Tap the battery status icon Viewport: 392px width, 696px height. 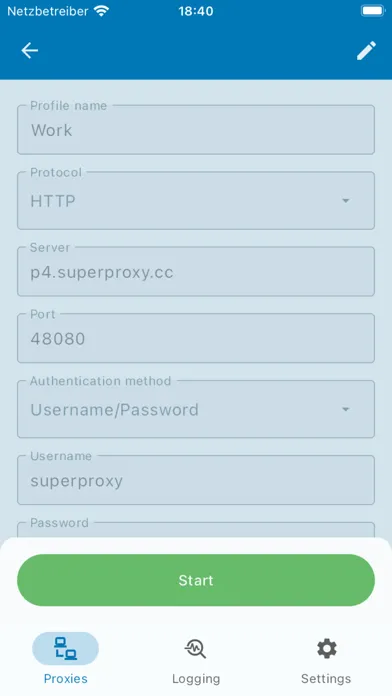372,11
